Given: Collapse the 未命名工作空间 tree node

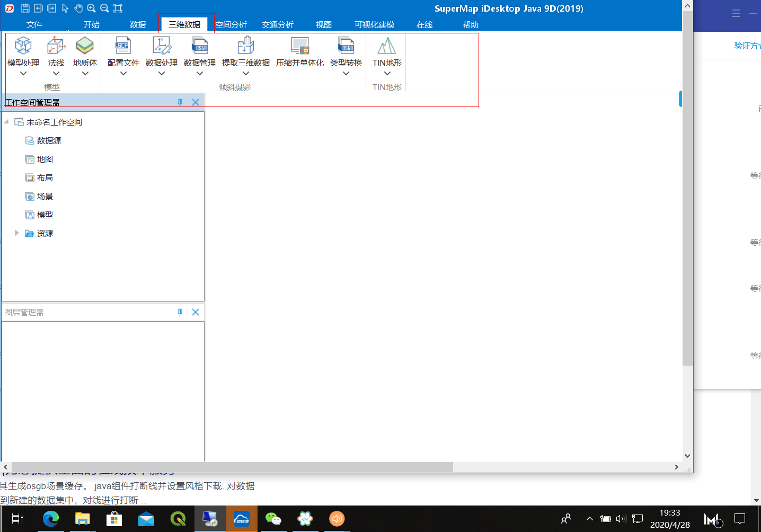Looking at the screenshot, I should click(x=6, y=122).
